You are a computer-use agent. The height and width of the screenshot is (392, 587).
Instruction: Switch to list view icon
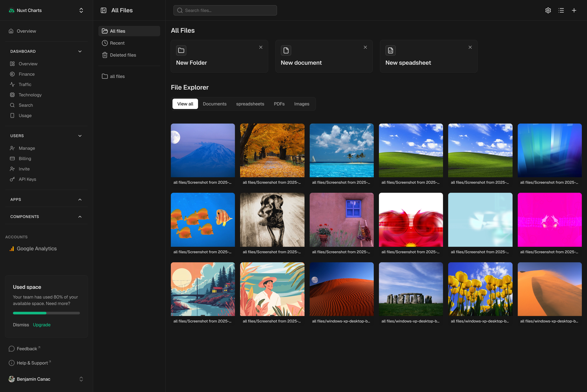[561, 10]
